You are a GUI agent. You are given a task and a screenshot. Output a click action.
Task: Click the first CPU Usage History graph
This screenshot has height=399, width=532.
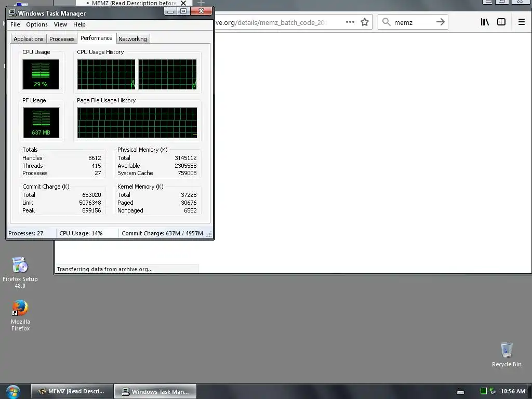click(106, 74)
